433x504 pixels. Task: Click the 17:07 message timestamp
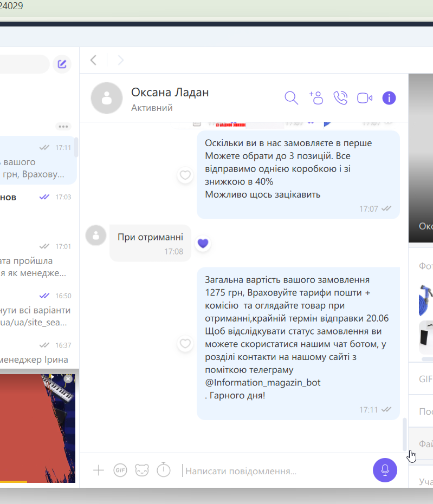[369, 209]
